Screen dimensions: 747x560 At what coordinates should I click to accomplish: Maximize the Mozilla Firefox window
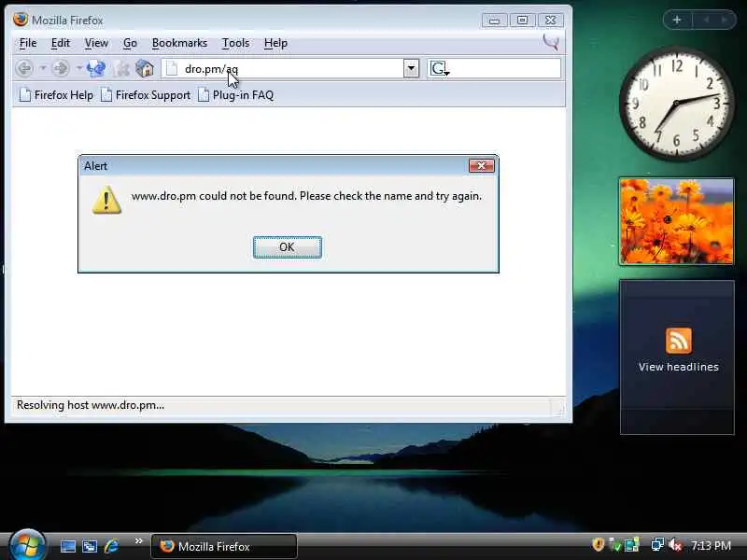[x=522, y=21]
